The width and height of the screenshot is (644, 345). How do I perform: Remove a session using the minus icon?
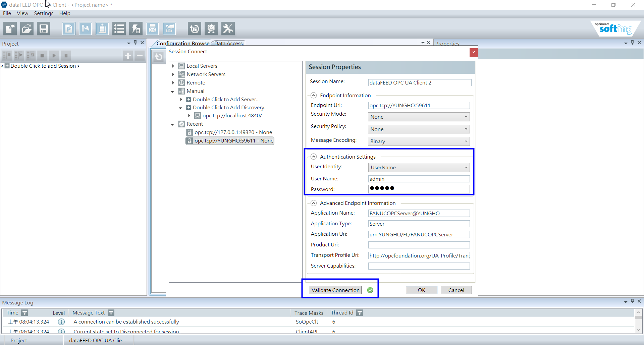click(x=140, y=55)
